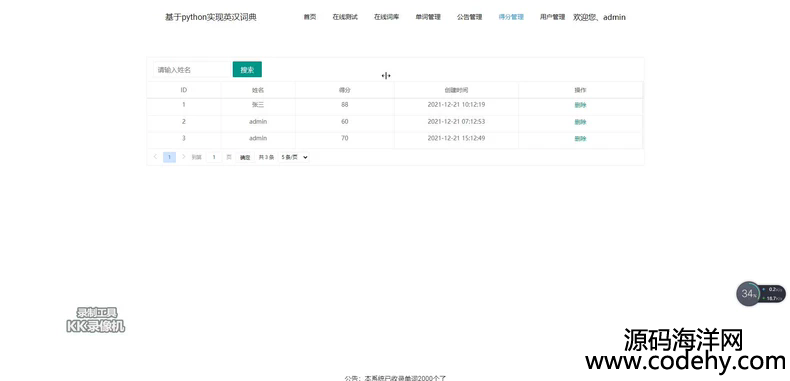Delete admin's record with score 60
Screen dimensions: 790x381
click(x=580, y=122)
